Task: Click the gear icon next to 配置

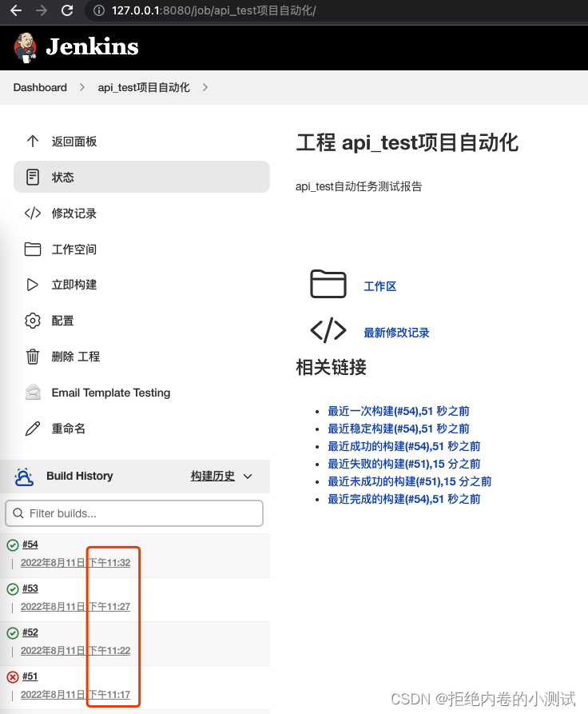Action: pos(32,321)
